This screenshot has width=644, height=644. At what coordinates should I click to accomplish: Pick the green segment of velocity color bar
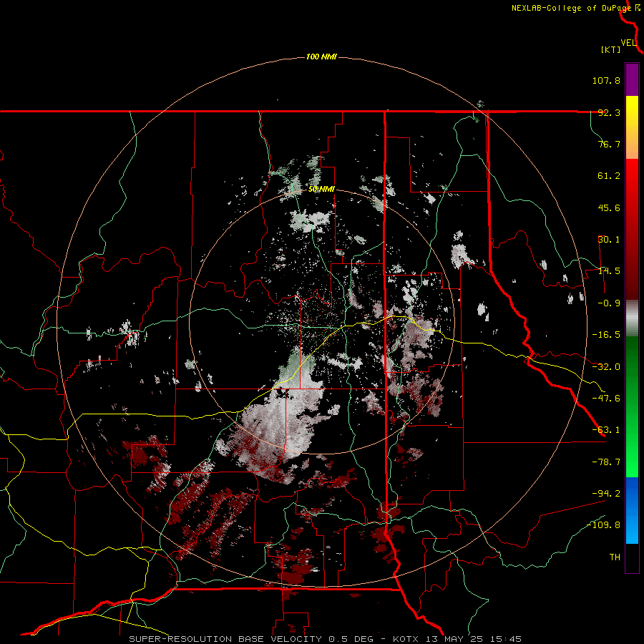tap(632, 406)
